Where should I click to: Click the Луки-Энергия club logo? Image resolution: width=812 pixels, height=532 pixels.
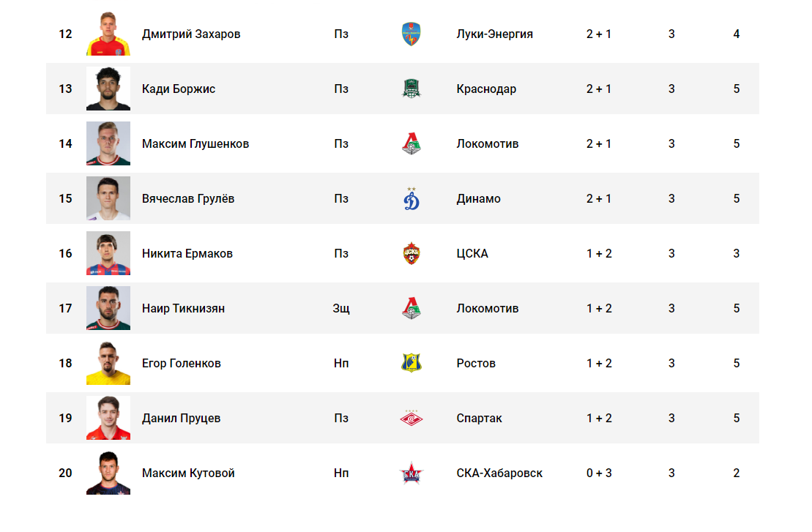coord(411,34)
